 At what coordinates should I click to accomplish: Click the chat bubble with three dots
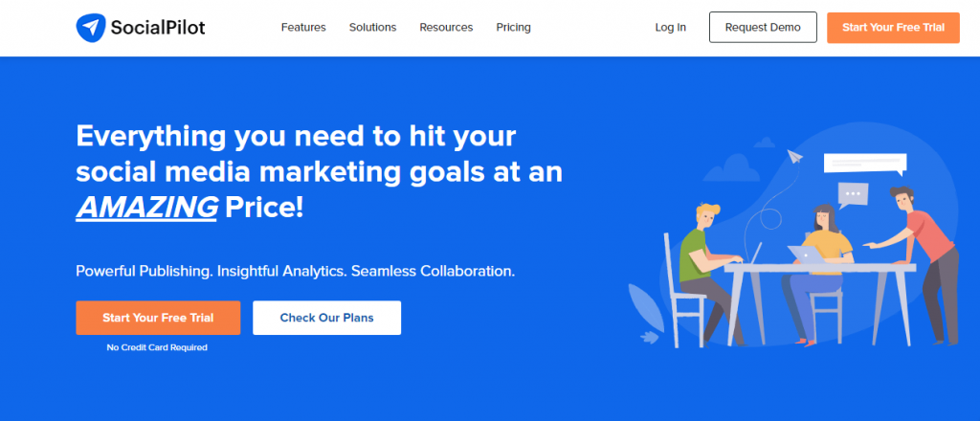pyautogui.click(x=853, y=195)
